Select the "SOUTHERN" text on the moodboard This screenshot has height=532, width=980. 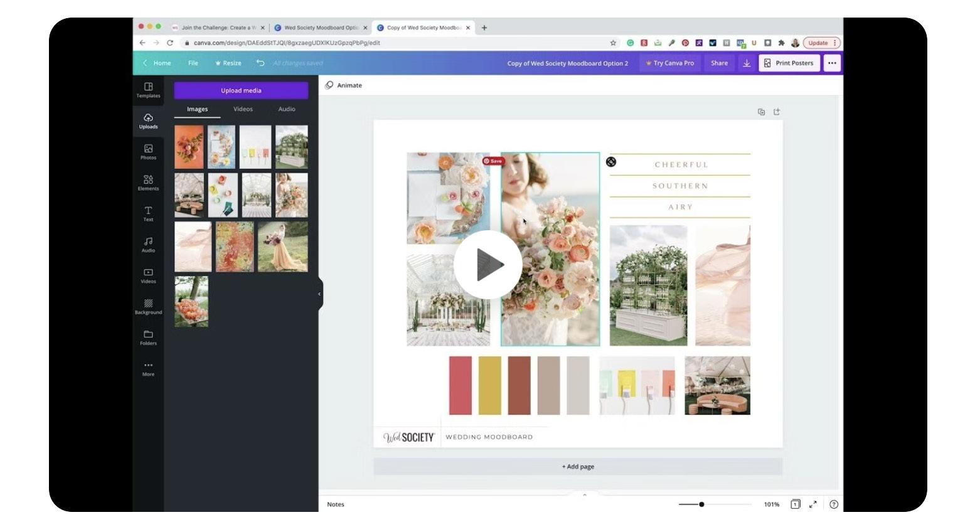[680, 186]
